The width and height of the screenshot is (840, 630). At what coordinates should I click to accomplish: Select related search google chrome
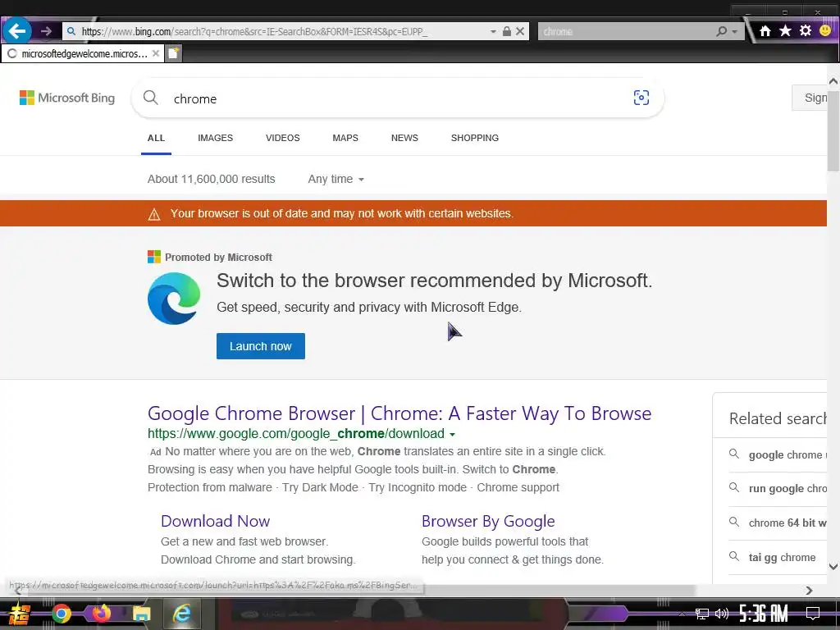(778, 454)
